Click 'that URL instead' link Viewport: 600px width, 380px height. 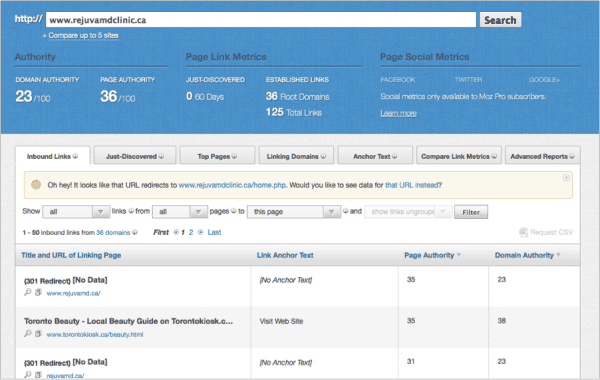[x=412, y=185]
